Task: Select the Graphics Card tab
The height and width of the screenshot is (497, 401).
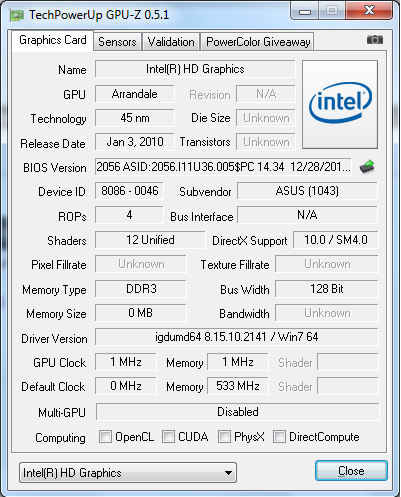Action: 53,40
